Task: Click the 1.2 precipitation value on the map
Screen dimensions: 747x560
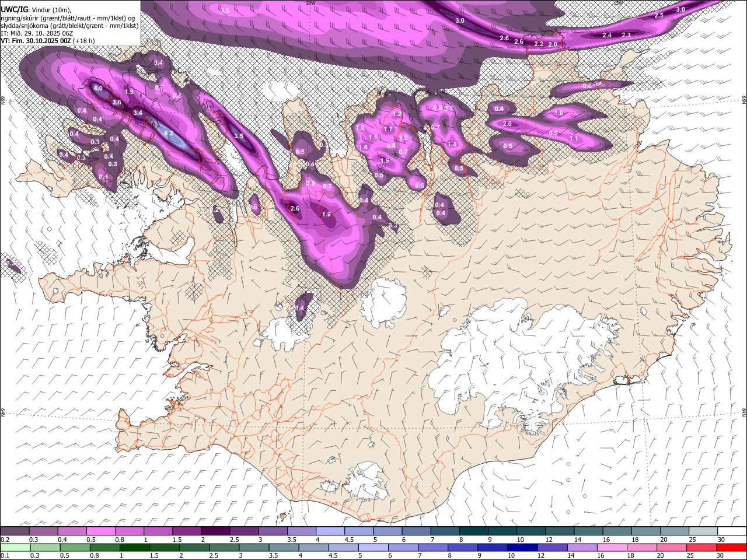Action: 397,114
